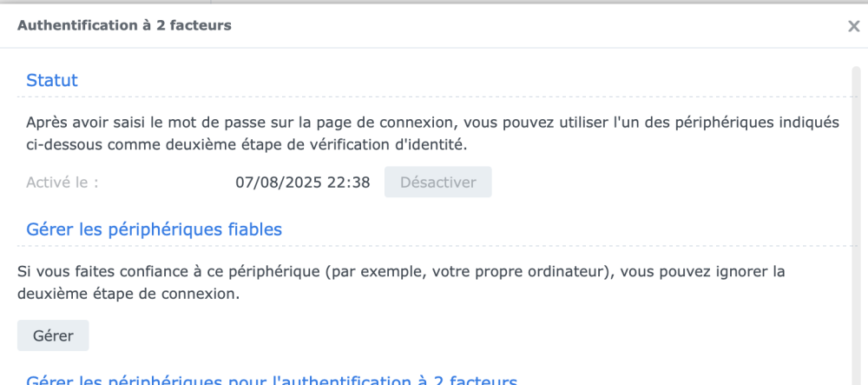The width and height of the screenshot is (868, 385).
Task: Click the dotted divider below Statut
Action: point(434,96)
